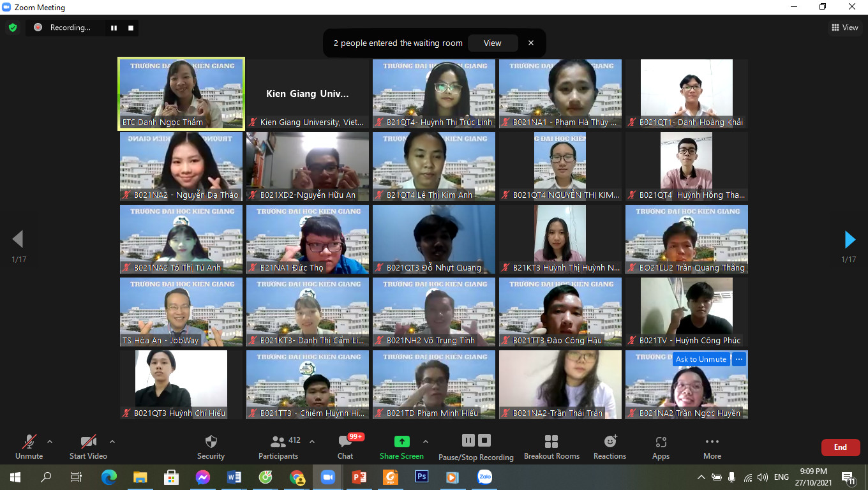
Task: Click the red End meeting button
Action: click(840, 447)
